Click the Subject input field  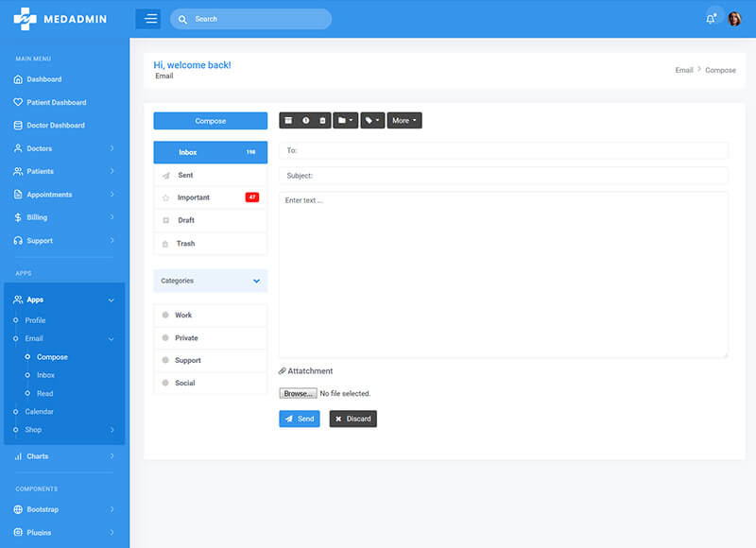503,176
